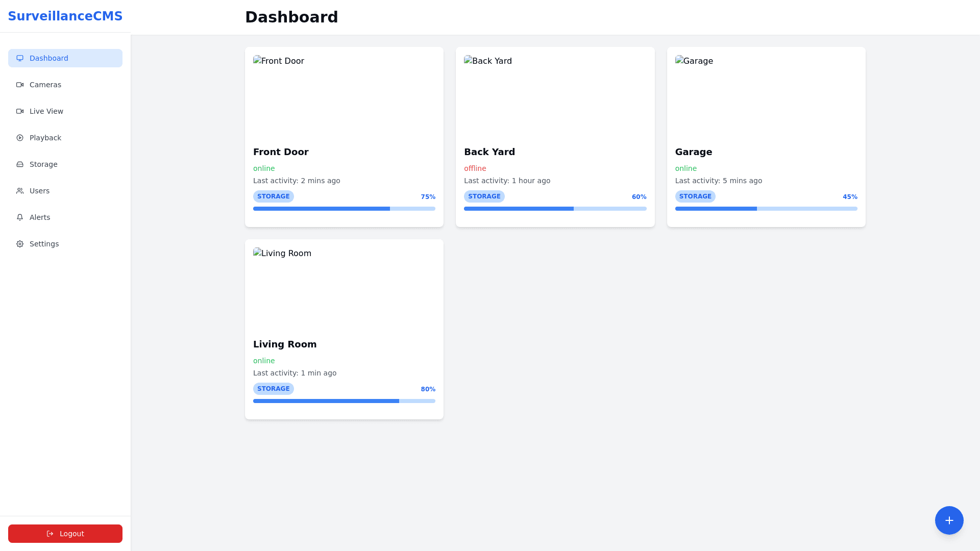This screenshot has height=551, width=980.
Task: Click the Playback play-circle icon
Action: [20, 138]
